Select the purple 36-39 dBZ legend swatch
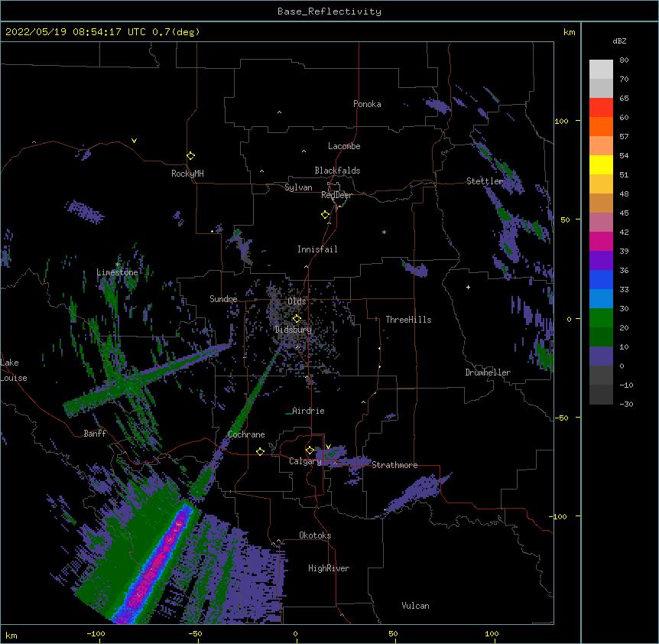The height and width of the screenshot is (644, 659). (x=601, y=260)
